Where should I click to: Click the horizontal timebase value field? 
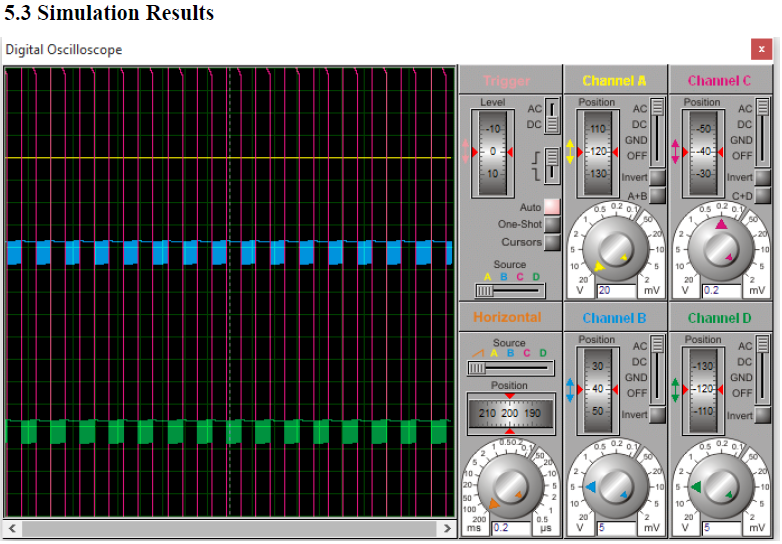[508, 527]
